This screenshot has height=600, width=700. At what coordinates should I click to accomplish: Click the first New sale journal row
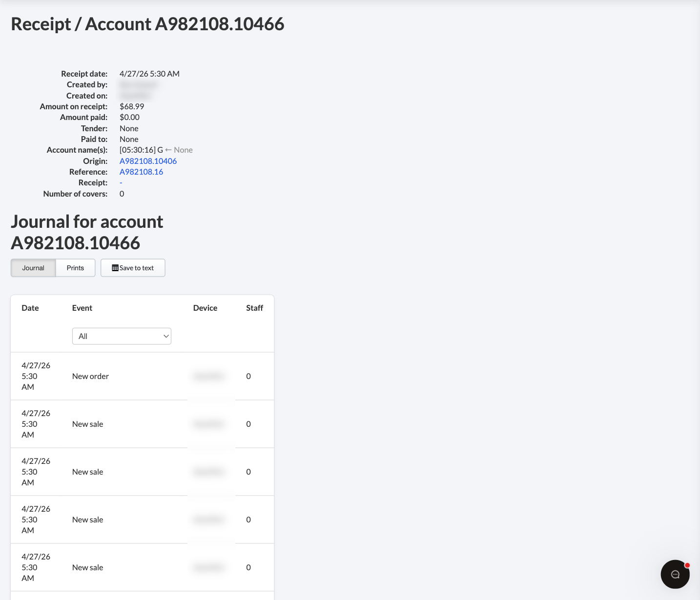click(x=87, y=424)
